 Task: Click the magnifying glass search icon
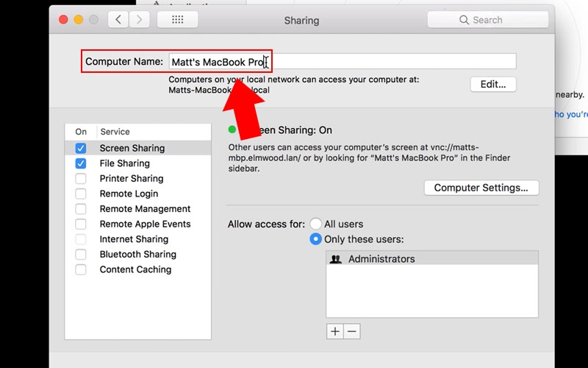(464, 20)
